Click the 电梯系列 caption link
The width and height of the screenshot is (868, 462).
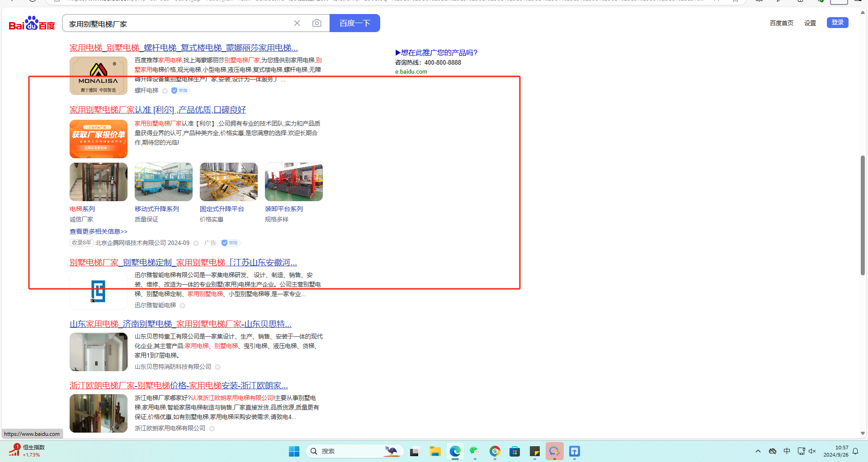[82, 209]
